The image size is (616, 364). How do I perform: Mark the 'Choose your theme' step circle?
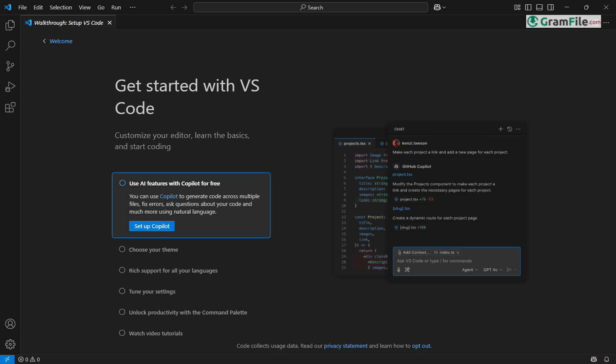point(122,249)
